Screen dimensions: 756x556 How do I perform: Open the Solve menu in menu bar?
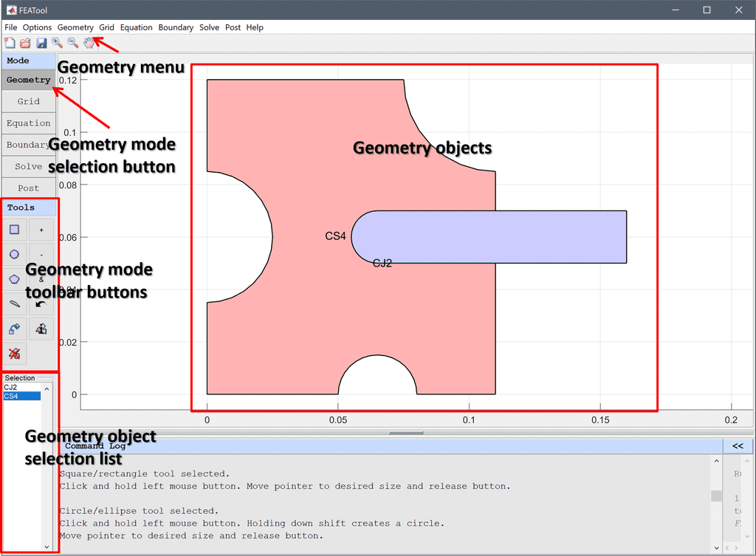[x=209, y=27]
